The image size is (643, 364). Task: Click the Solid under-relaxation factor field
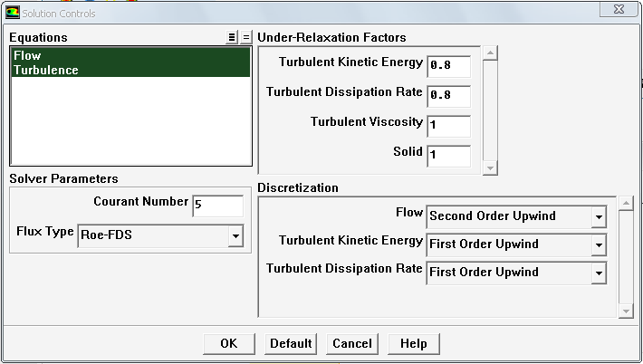(448, 155)
